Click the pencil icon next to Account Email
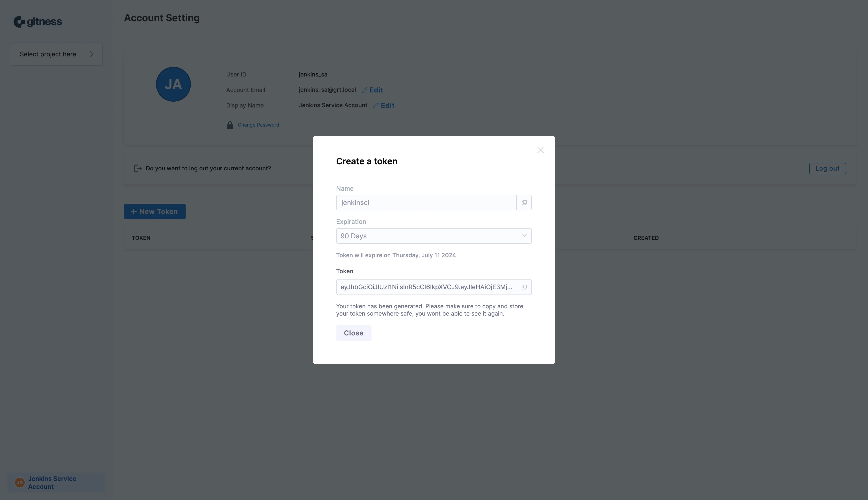This screenshot has height=500, width=868. pos(364,90)
